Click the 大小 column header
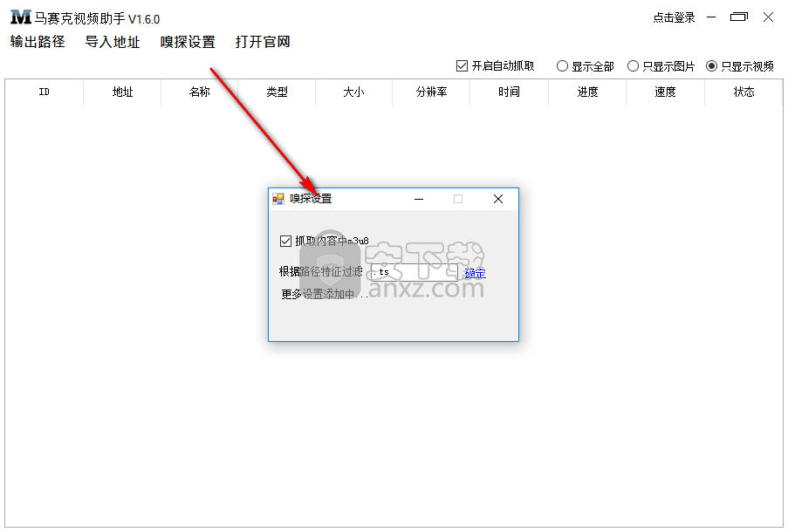This screenshot has height=532, width=788. point(353,92)
